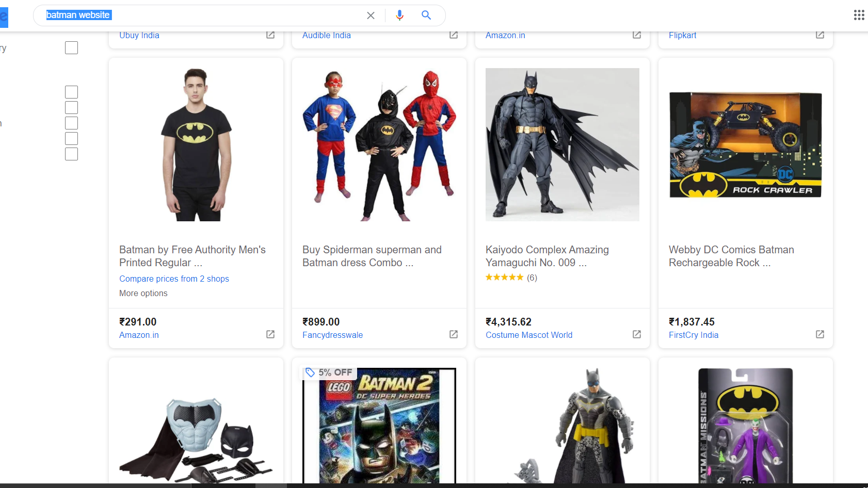Click the external-link icon beside Flipkart
The height and width of the screenshot is (488, 868).
tap(820, 35)
